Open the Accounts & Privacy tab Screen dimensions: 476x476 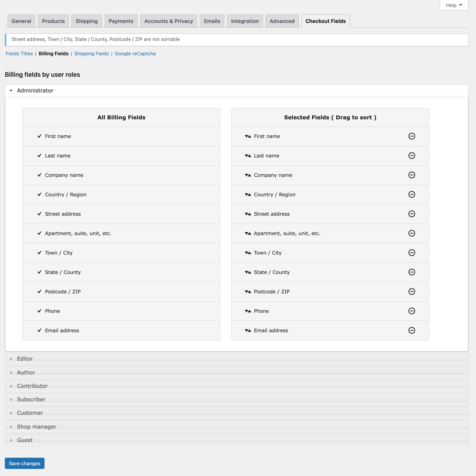(x=168, y=21)
